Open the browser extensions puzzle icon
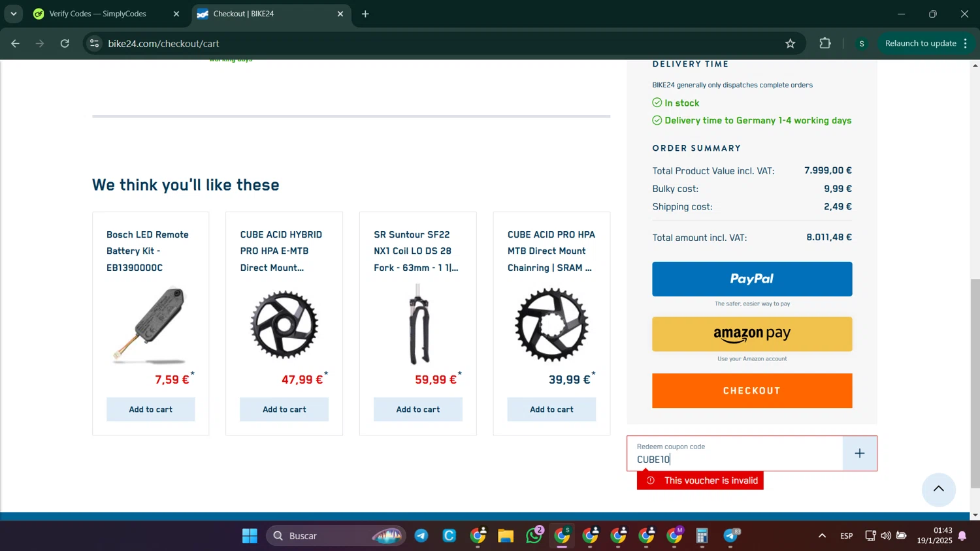The image size is (980, 551). (x=825, y=44)
